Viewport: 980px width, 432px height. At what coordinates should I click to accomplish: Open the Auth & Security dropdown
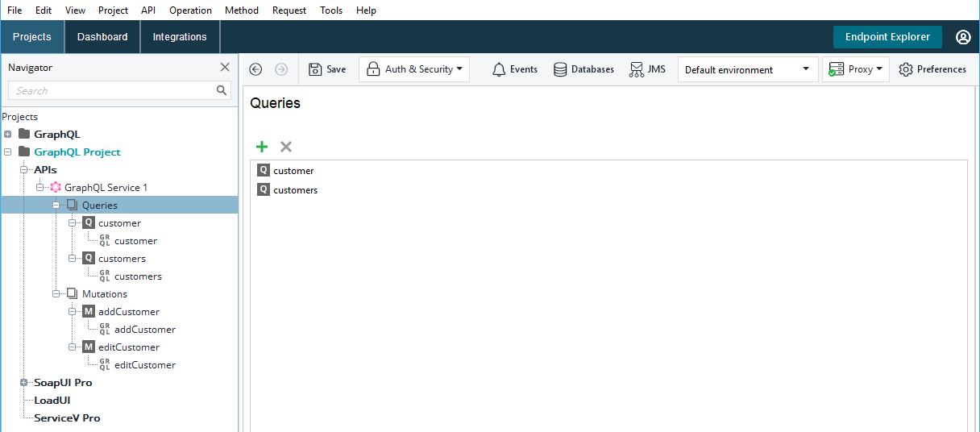[x=414, y=69]
